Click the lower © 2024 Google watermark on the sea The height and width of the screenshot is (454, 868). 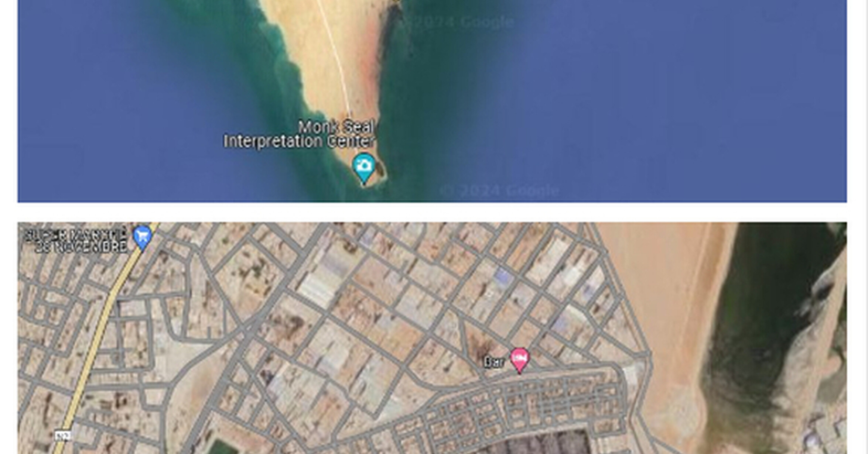click(x=499, y=190)
